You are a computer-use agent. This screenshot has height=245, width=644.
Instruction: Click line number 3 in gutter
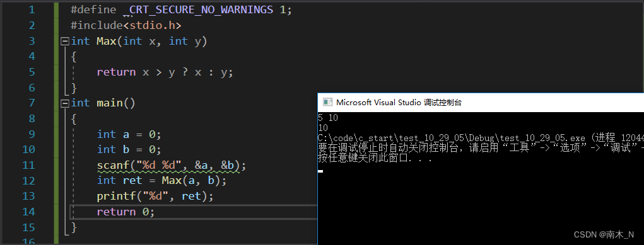32,41
